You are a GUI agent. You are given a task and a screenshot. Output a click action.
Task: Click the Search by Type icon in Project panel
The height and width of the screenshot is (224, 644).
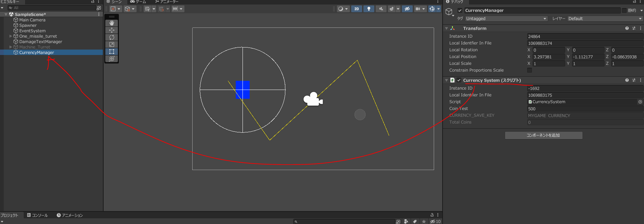pos(406,221)
